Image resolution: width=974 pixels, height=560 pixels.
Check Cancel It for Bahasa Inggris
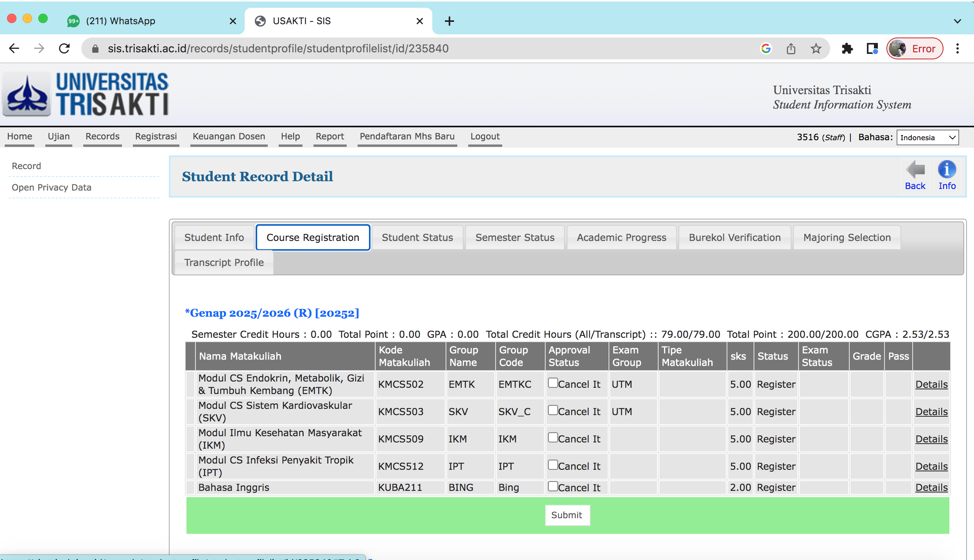coord(553,486)
